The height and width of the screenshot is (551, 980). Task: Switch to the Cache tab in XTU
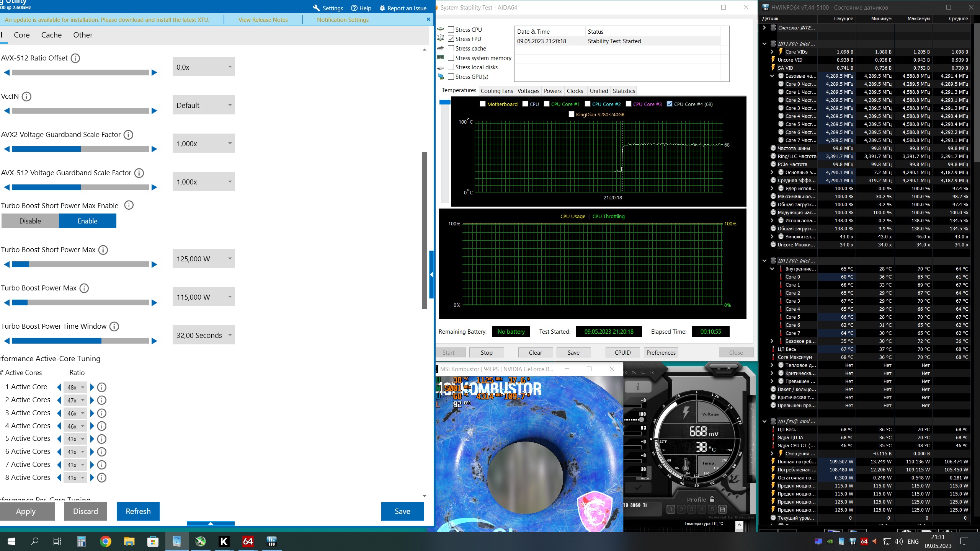(x=51, y=35)
